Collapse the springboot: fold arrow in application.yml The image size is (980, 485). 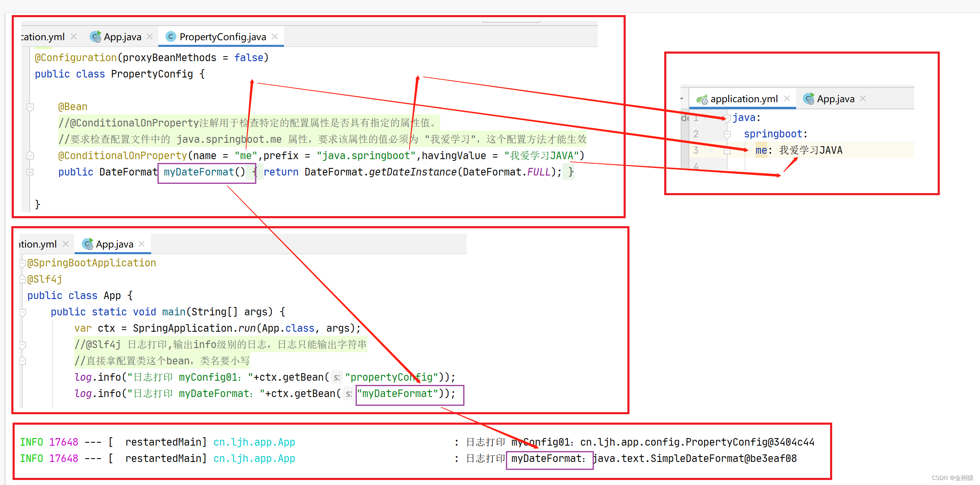coord(727,134)
